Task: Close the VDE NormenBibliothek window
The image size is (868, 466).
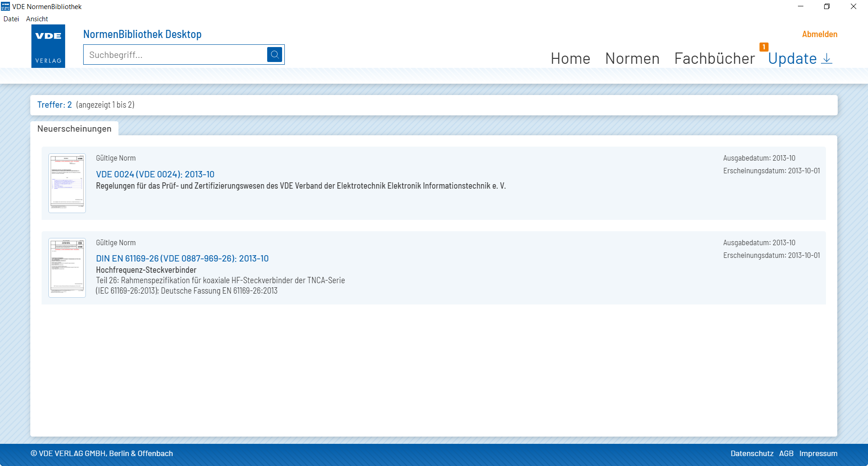Action: [854, 6]
